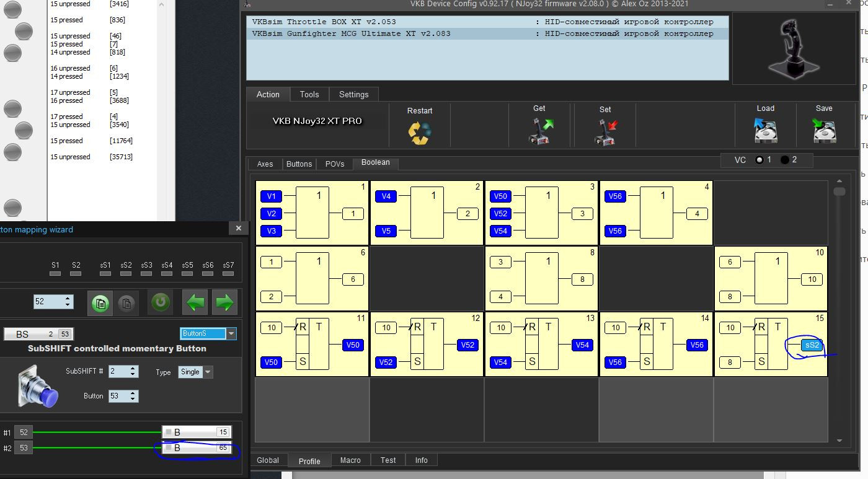The width and height of the screenshot is (868, 479).
Task: Open the Info bottom tab
Action: click(422, 460)
